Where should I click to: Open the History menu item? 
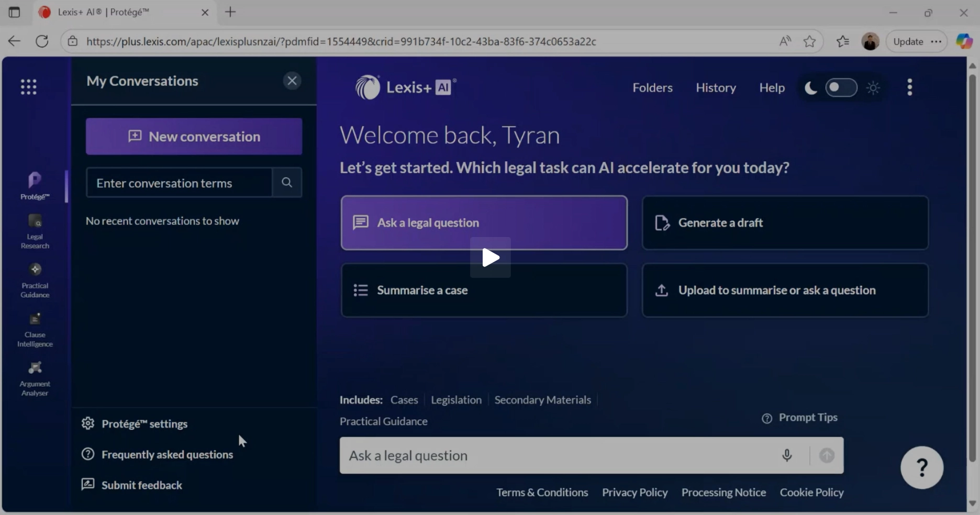[716, 87]
